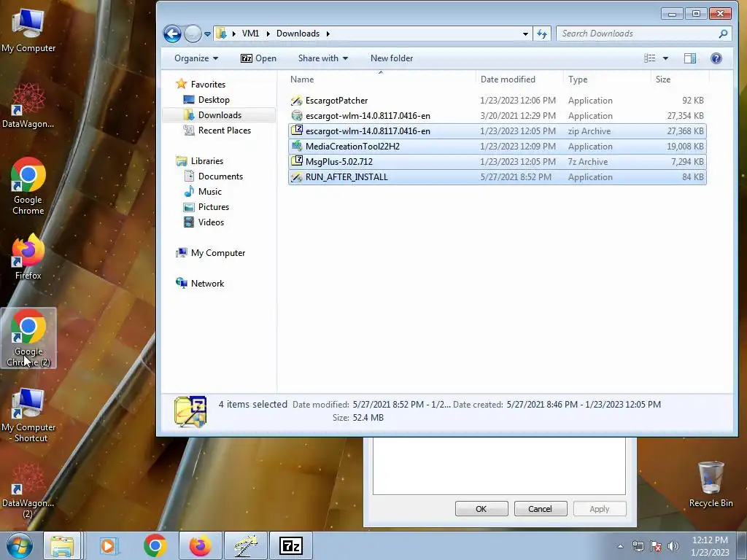The height and width of the screenshot is (560, 747).
Task: Expand the view options dropdown arrow
Action: click(x=665, y=58)
